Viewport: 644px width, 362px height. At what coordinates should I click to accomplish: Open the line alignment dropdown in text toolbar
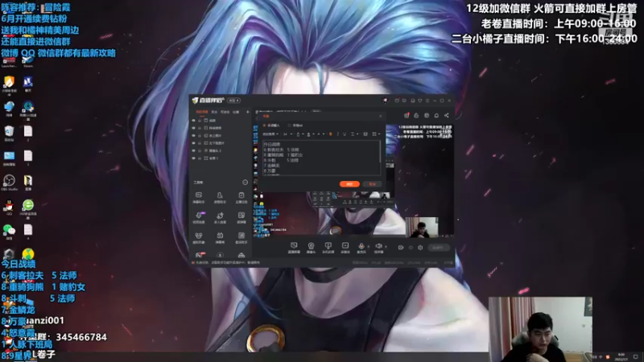tap(357, 134)
